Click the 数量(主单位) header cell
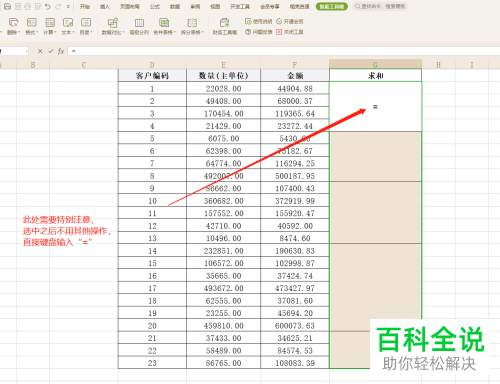The width and height of the screenshot is (500, 384). 223,76
